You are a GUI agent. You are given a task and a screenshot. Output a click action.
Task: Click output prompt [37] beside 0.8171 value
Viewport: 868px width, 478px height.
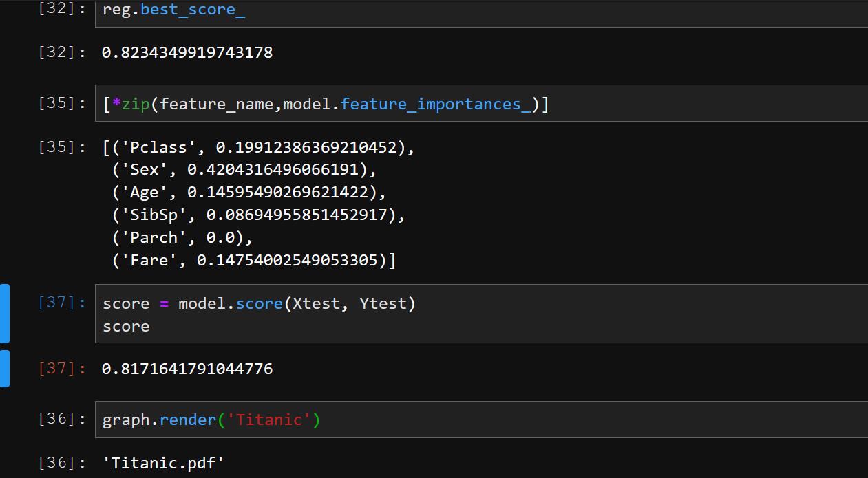point(62,369)
